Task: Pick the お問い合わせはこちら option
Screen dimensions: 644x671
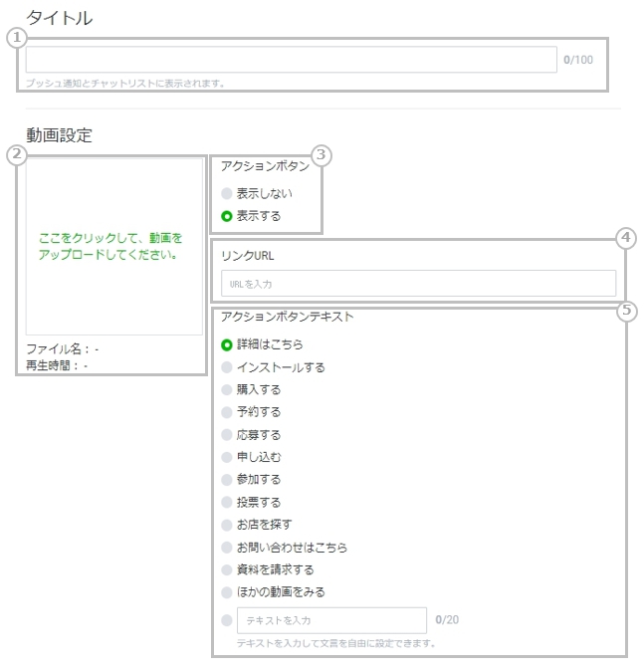Action: click(227, 547)
